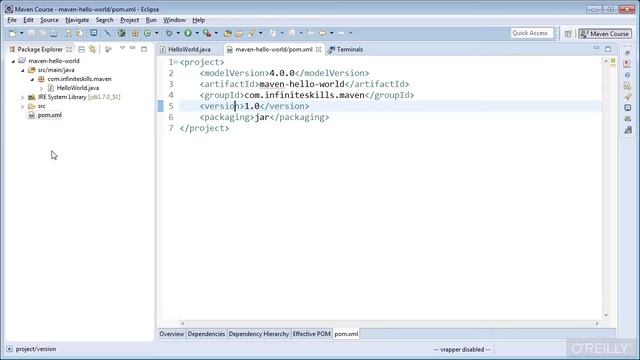Click the Search flashlight toolbar icon
The width and height of the screenshot is (640, 360).
pos(251,33)
